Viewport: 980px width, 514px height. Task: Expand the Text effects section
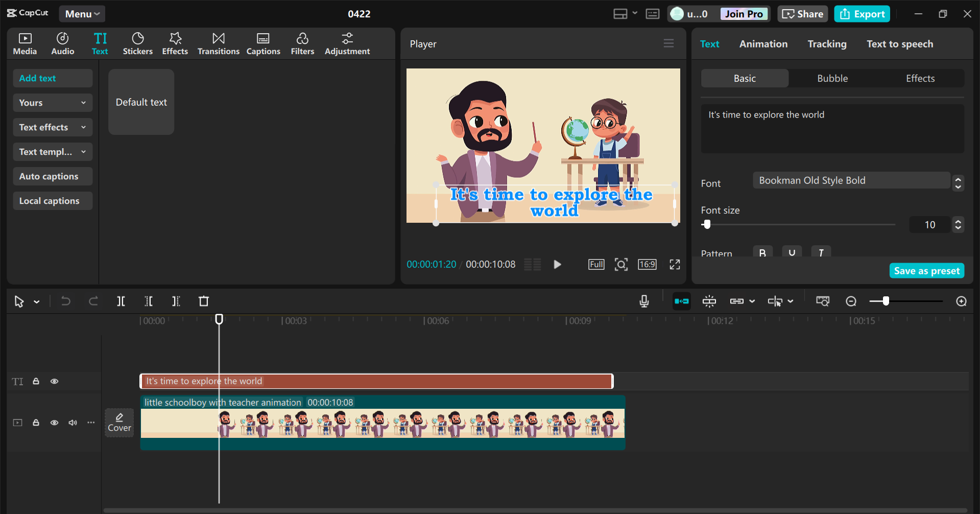tap(52, 127)
